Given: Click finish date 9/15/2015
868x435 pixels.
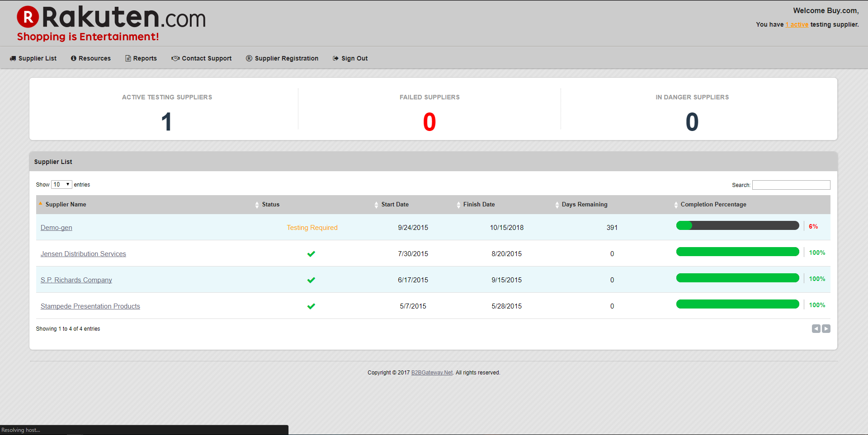Looking at the screenshot, I should (x=507, y=280).
